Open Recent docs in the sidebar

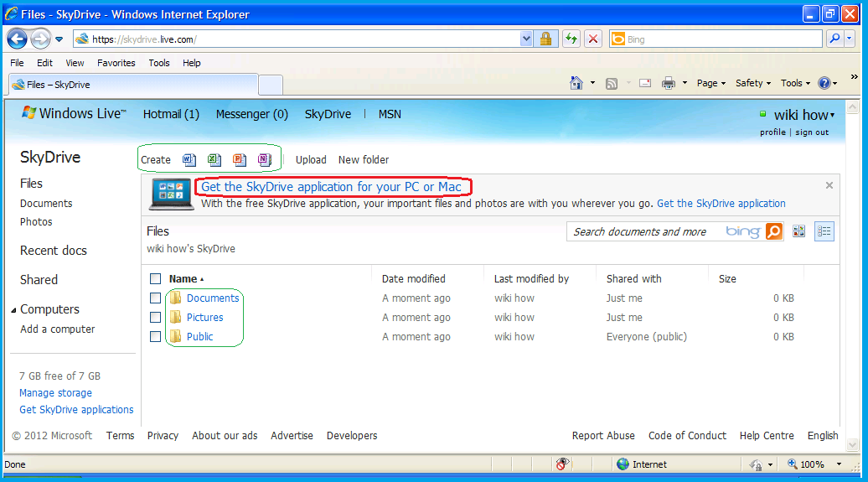pyautogui.click(x=53, y=251)
